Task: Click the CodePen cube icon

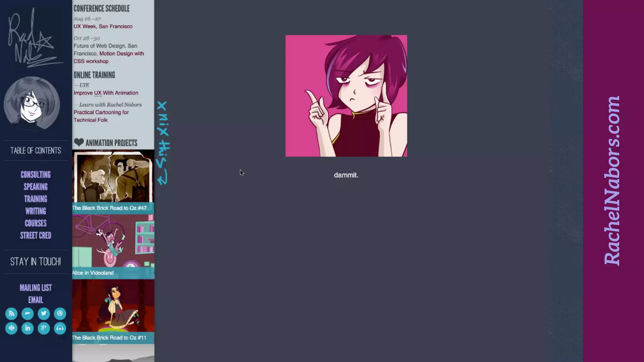Action: tap(11, 328)
